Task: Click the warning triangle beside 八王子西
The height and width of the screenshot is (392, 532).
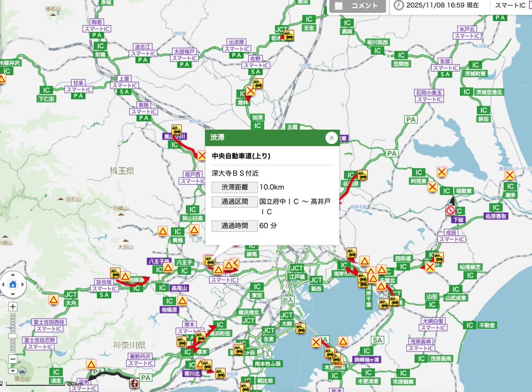Action: [168, 268]
